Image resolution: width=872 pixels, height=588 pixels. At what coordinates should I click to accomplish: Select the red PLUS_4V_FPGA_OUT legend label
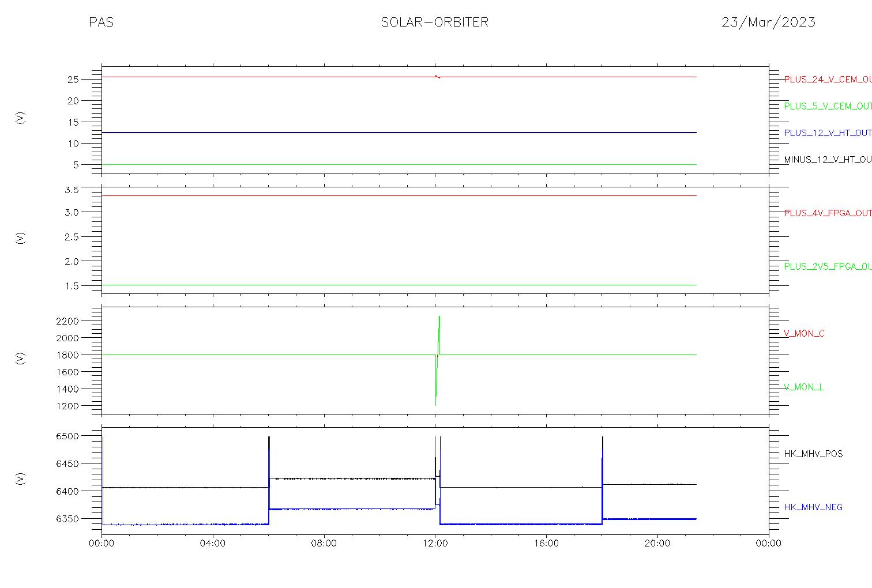[x=828, y=213]
